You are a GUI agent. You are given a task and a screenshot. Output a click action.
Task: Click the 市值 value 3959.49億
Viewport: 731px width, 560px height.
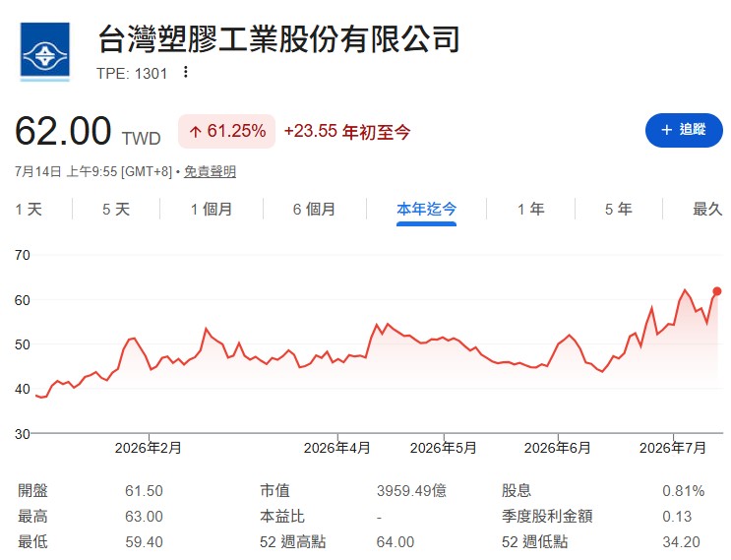click(411, 490)
